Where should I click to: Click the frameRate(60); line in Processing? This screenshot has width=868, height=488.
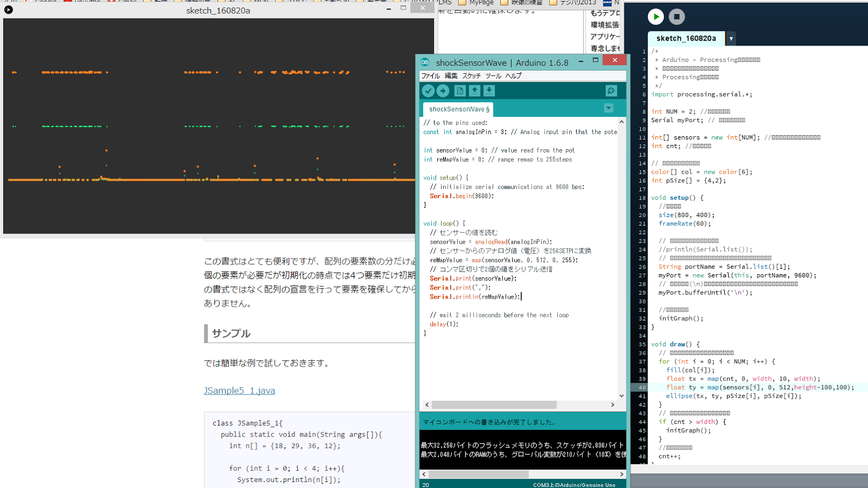pos(685,224)
